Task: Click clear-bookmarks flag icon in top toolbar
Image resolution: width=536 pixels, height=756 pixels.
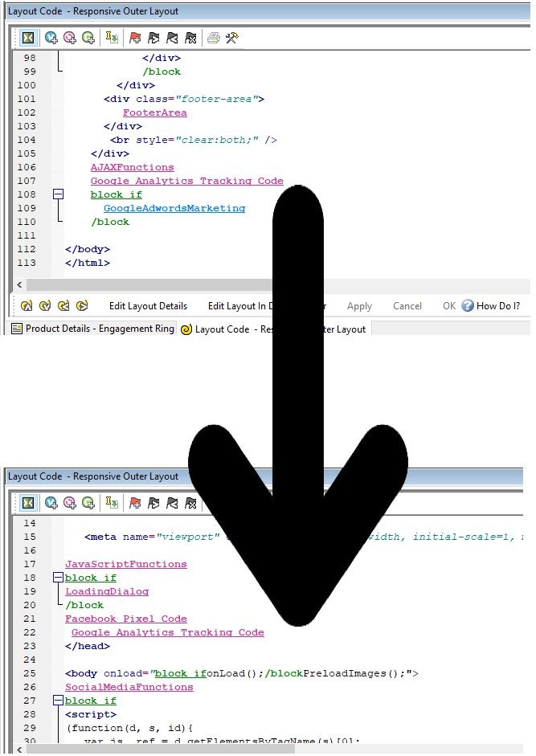Action: [190, 38]
